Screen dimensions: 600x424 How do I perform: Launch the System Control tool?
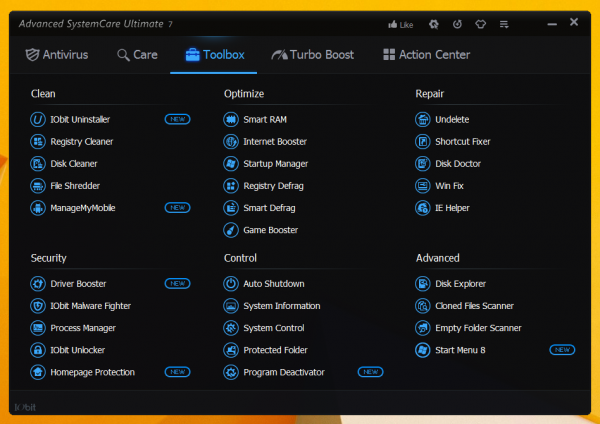tap(264, 328)
